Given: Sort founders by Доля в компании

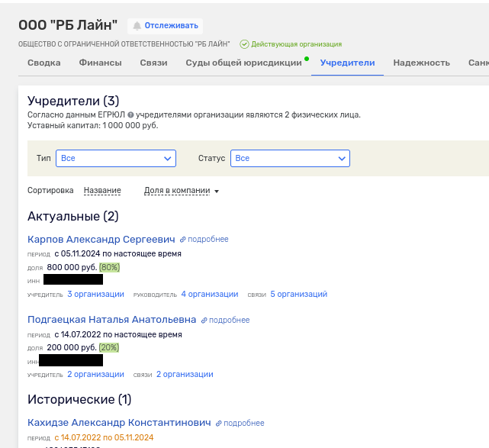Looking at the screenshot, I should 177,191.
